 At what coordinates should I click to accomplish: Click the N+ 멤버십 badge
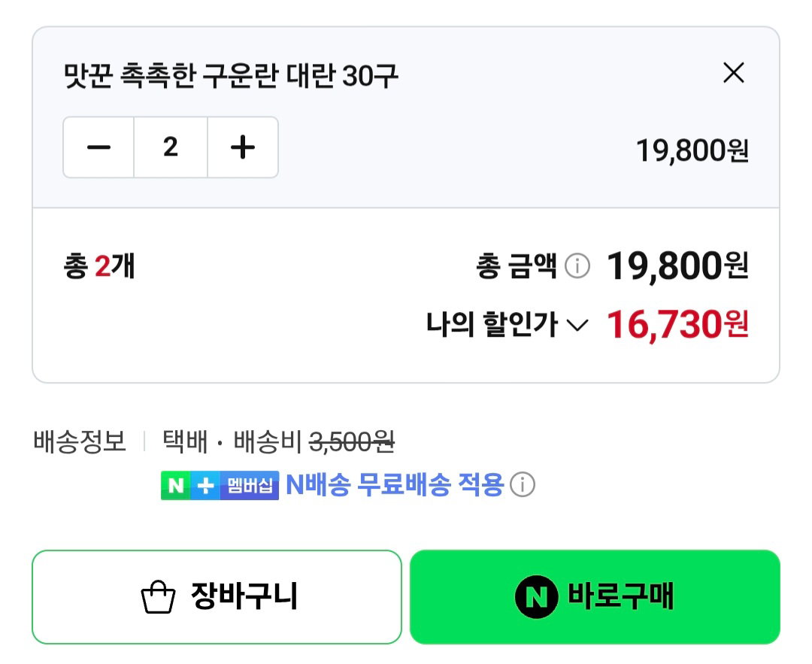click(220, 485)
